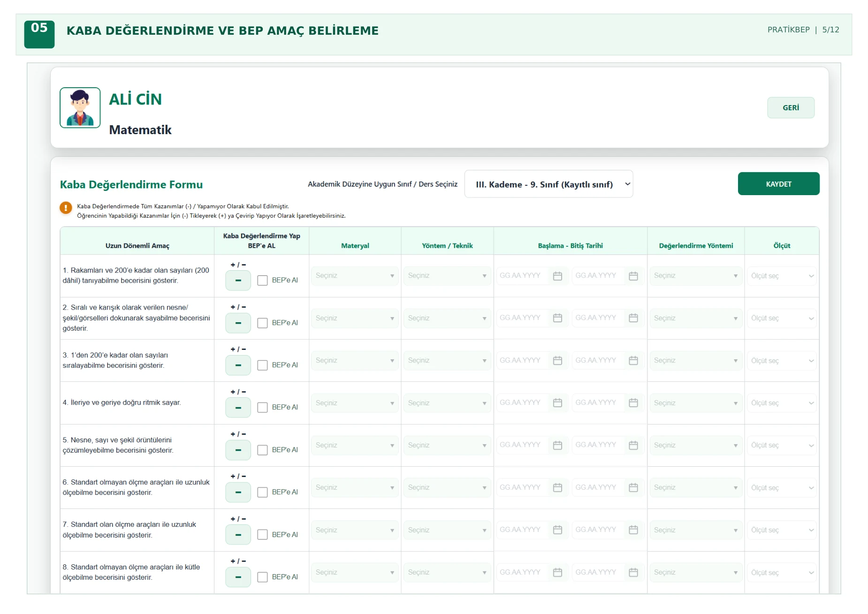The image size is (868, 614).
Task: Click the Matematik subject label
Action: (x=140, y=130)
